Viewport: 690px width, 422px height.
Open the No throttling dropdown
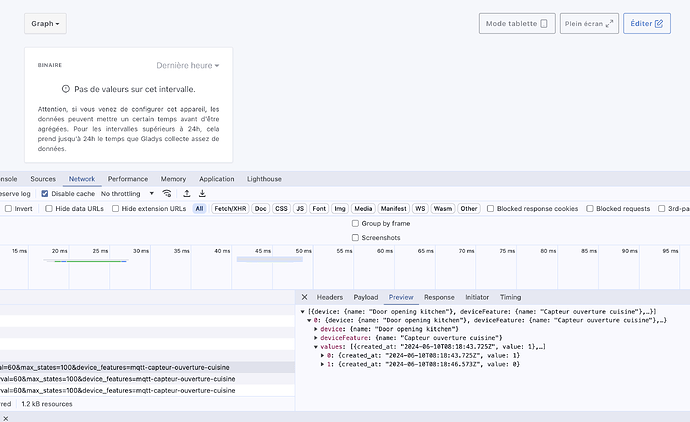click(127, 194)
